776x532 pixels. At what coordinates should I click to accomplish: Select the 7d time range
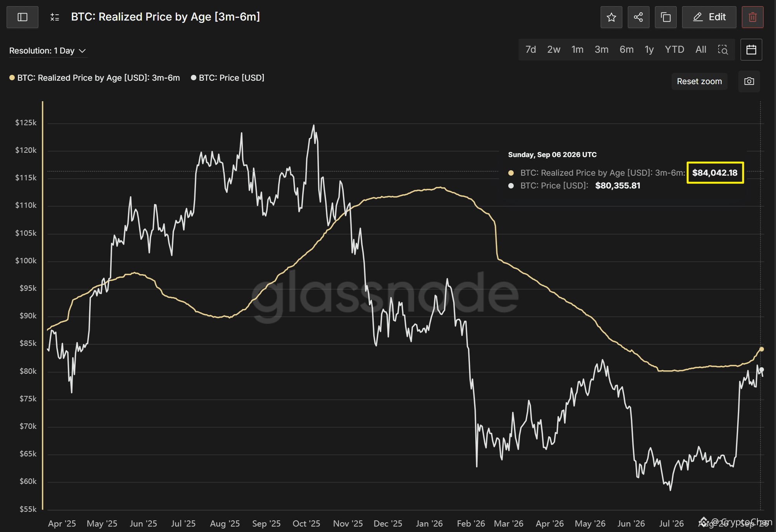(531, 50)
